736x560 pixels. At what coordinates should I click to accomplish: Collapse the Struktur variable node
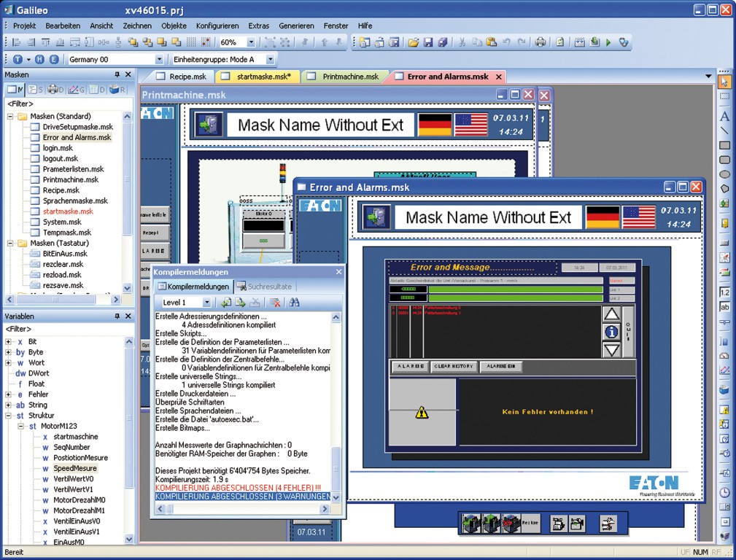(8, 416)
